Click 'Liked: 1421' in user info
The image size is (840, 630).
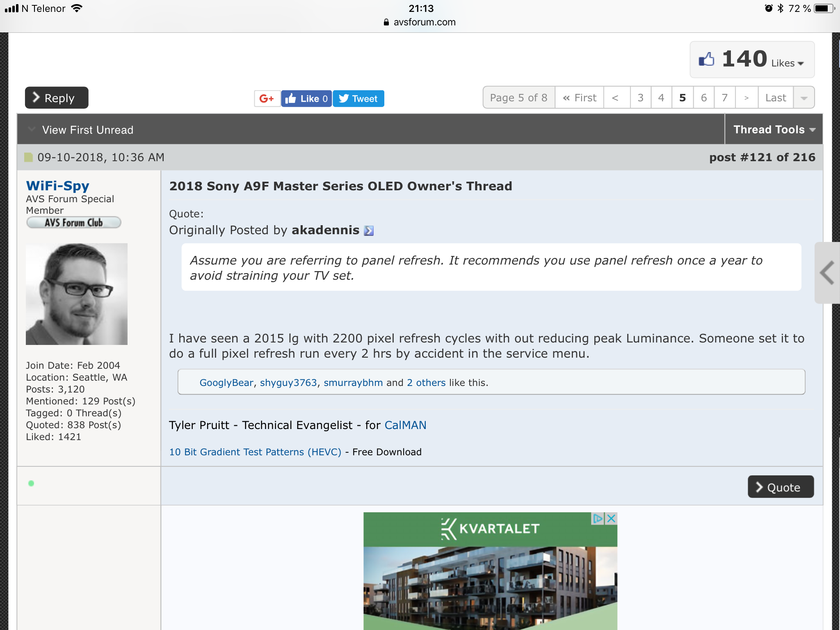point(54,437)
